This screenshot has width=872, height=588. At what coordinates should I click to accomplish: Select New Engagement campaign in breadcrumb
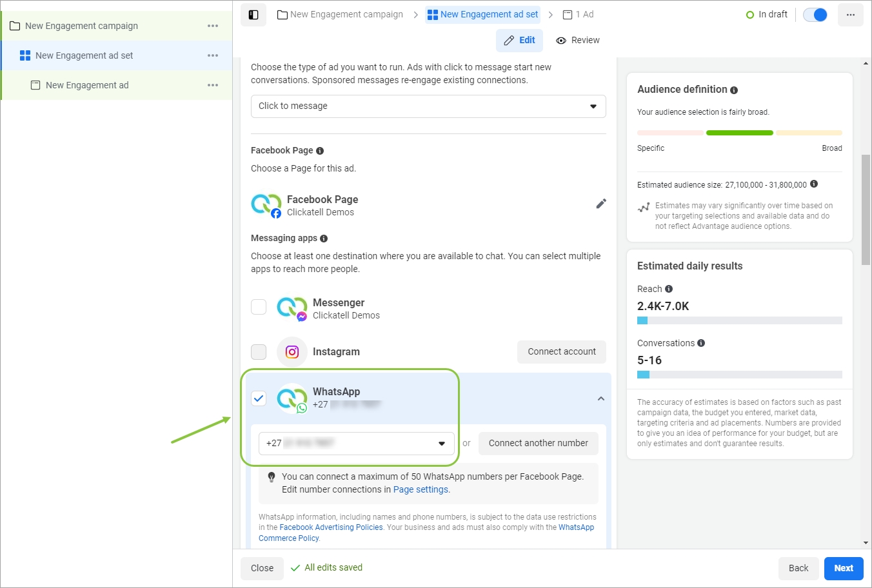pos(341,14)
